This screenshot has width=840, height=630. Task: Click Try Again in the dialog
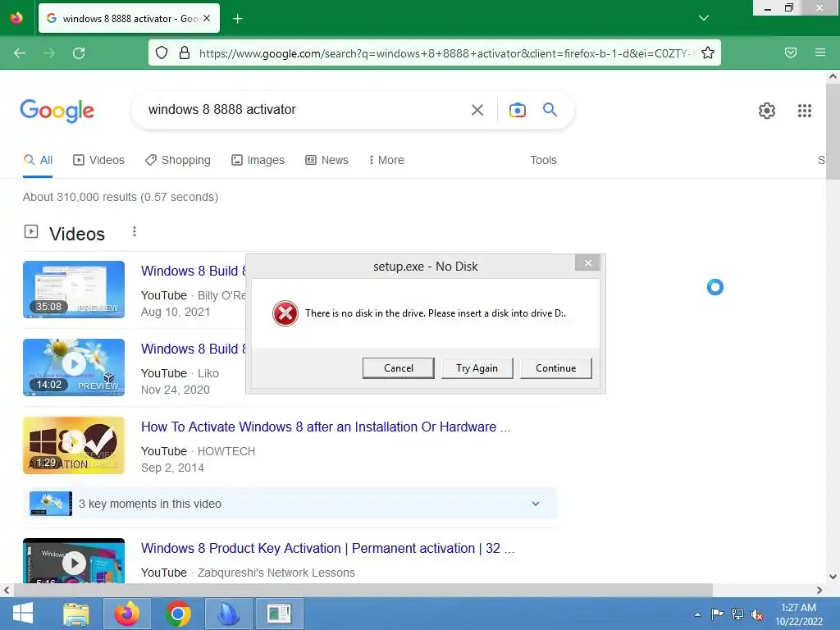pos(477,368)
